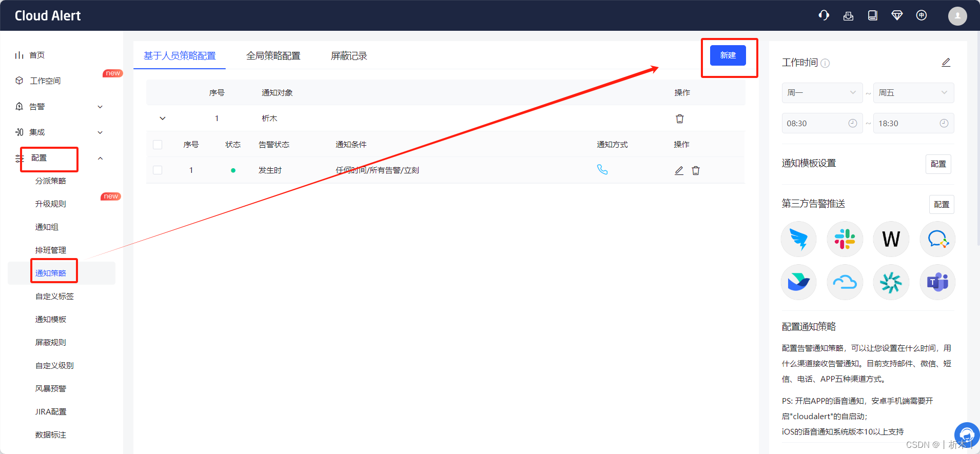The image size is (980, 454).
Task: Open JIRA配置 submenu item
Action: pyautogui.click(x=51, y=411)
